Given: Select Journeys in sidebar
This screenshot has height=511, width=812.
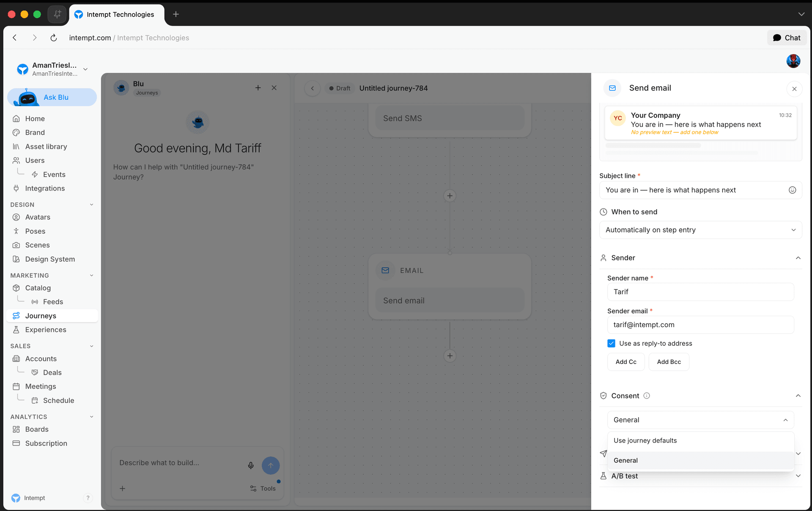Looking at the screenshot, I should click(x=52, y=316).
